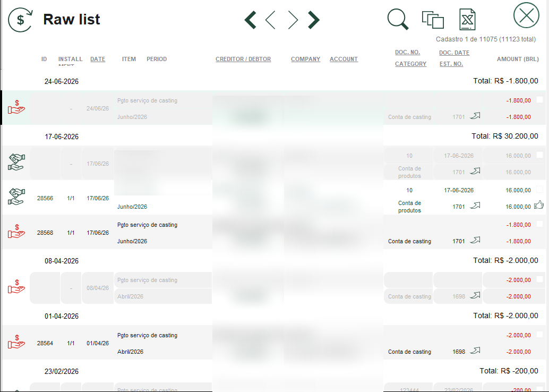Sort by the CATEGORY column header
Image resolution: width=549 pixels, height=392 pixels.
[411, 64]
